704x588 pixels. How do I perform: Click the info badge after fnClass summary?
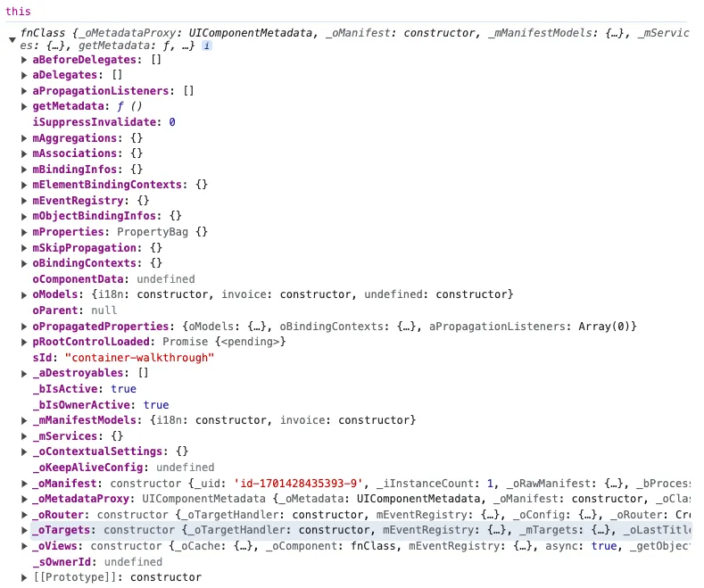(206, 46)
